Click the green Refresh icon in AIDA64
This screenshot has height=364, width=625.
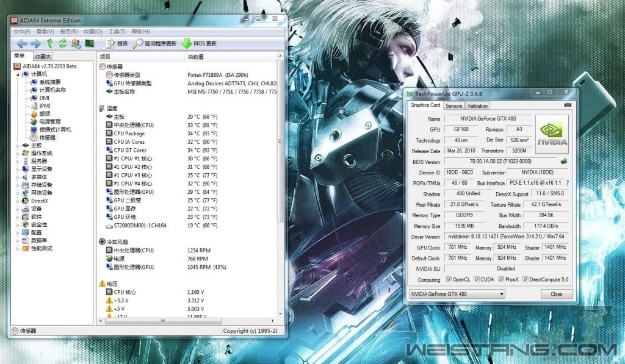click(x=62, y=43)
